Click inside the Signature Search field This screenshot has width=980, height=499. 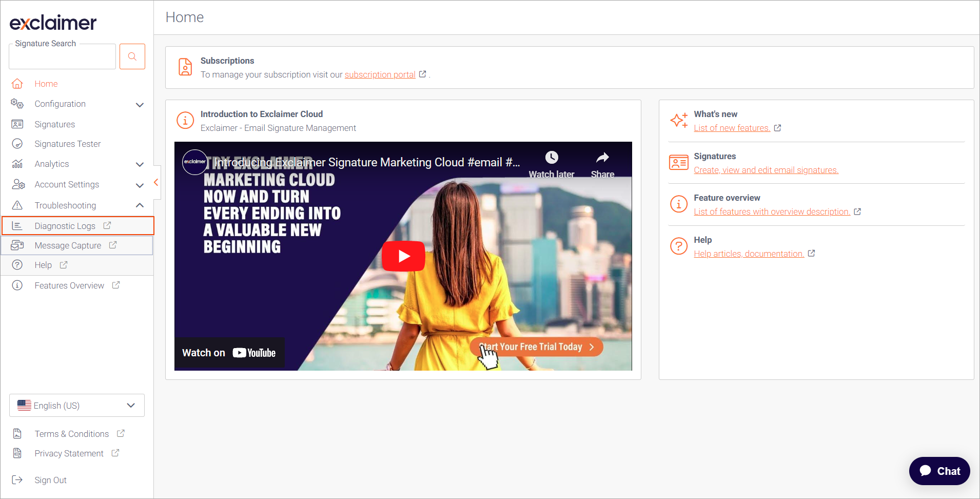62,56
